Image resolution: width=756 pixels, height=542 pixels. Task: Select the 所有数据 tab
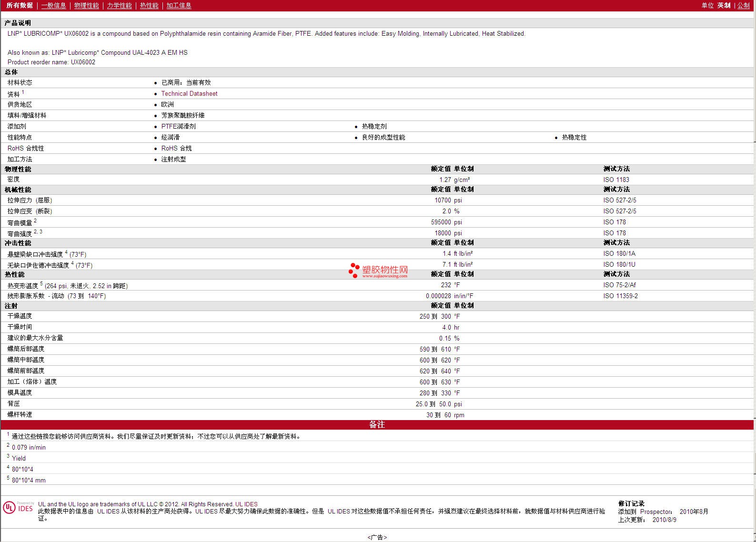click(20, 5)
